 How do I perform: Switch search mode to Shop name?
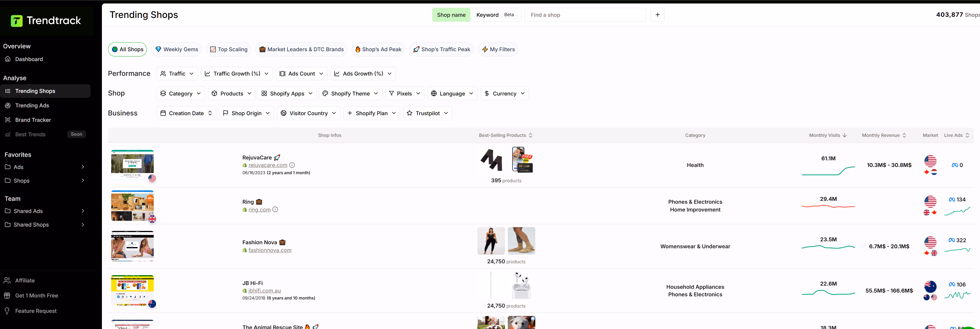pyautogui.click(x=451, y=15)
